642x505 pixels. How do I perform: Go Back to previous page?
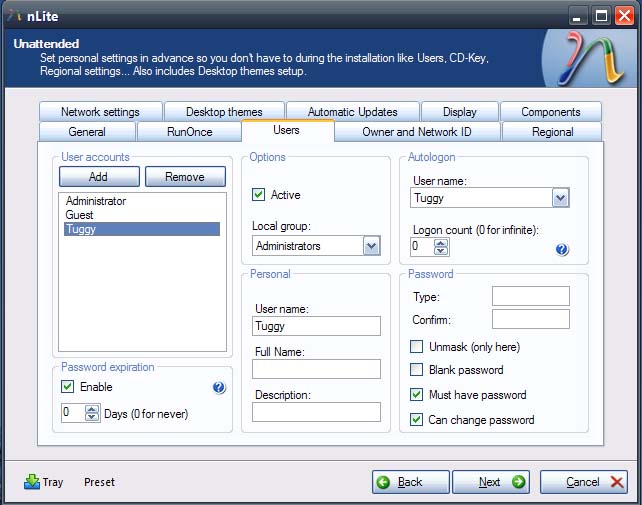(411, 482)
